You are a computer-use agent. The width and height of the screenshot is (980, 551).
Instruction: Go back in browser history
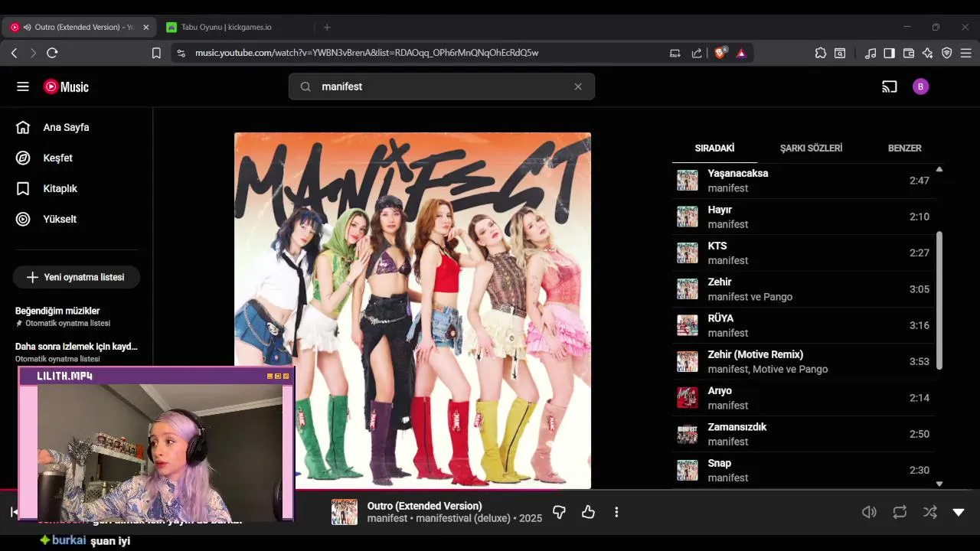(14, 53)
